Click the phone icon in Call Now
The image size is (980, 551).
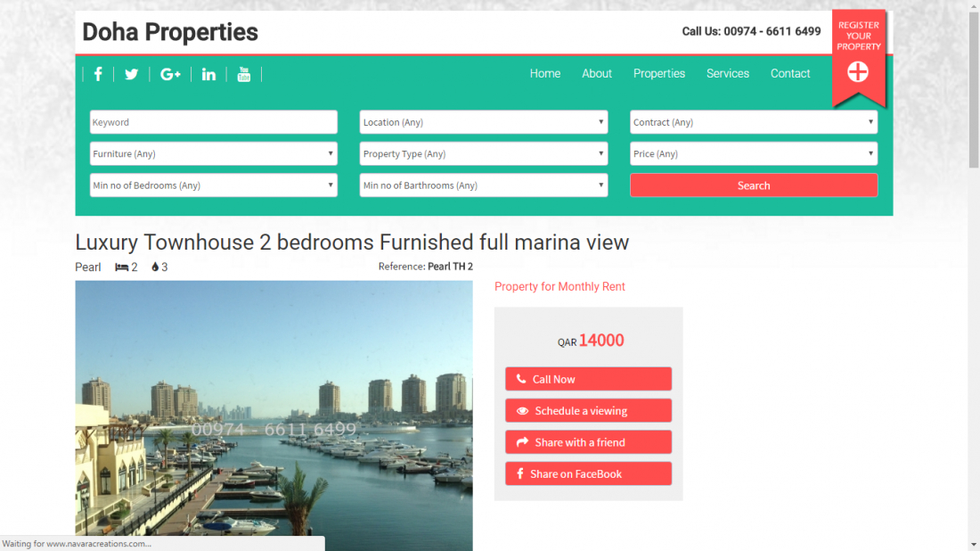point(521,379)
